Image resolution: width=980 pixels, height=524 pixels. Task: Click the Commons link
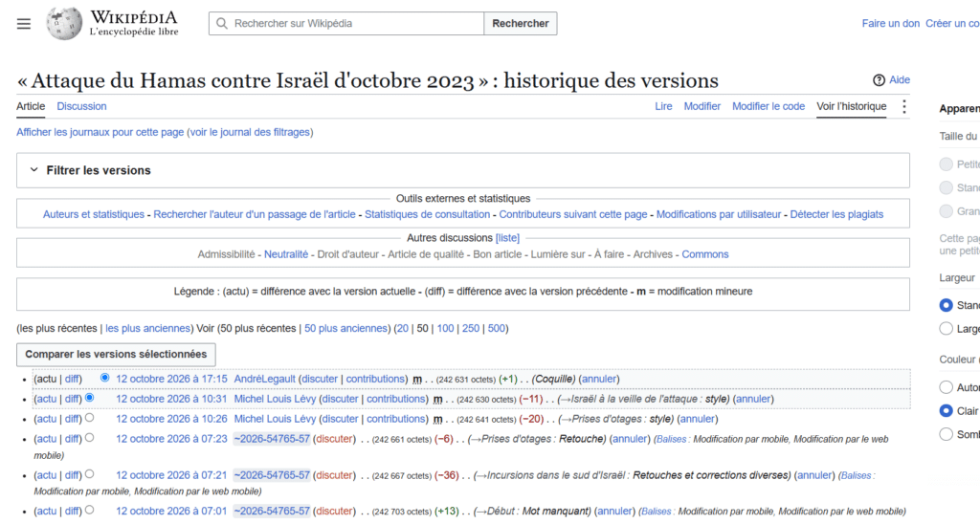click(x=705, y=254)
